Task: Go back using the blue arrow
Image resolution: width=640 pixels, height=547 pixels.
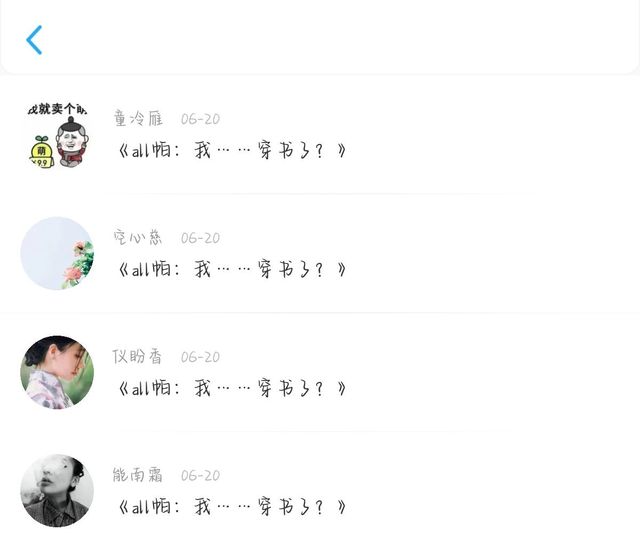Action: pos(34,40)
